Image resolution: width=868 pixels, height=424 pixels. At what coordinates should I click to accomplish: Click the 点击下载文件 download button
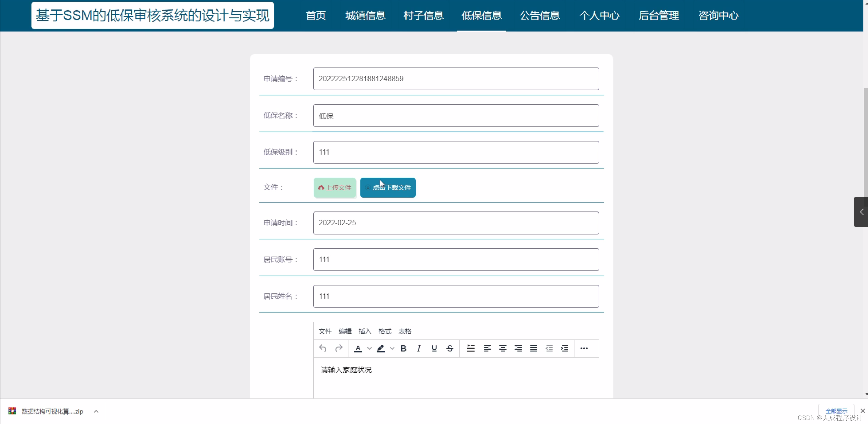click(388, 187)
